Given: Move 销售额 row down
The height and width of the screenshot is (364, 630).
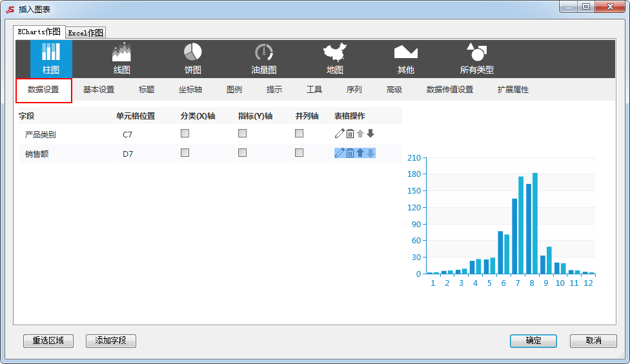Looking at the screenshot, I should (371, 153).
